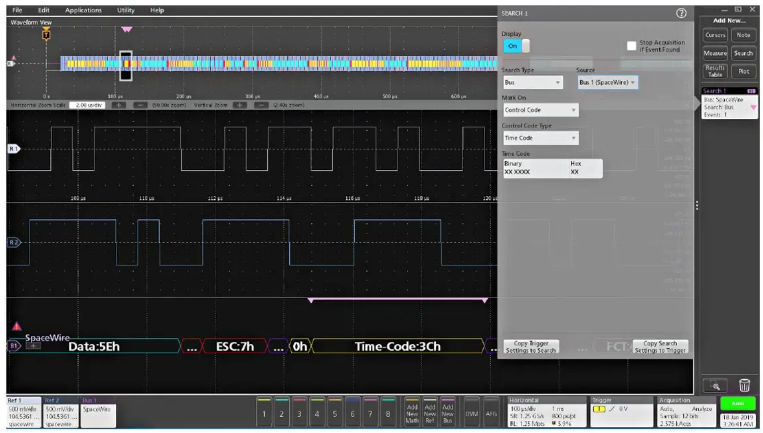The height and width of the screenshot is (433, 763).
Task: Turn on channel 1 button
Action: (264, 412)
